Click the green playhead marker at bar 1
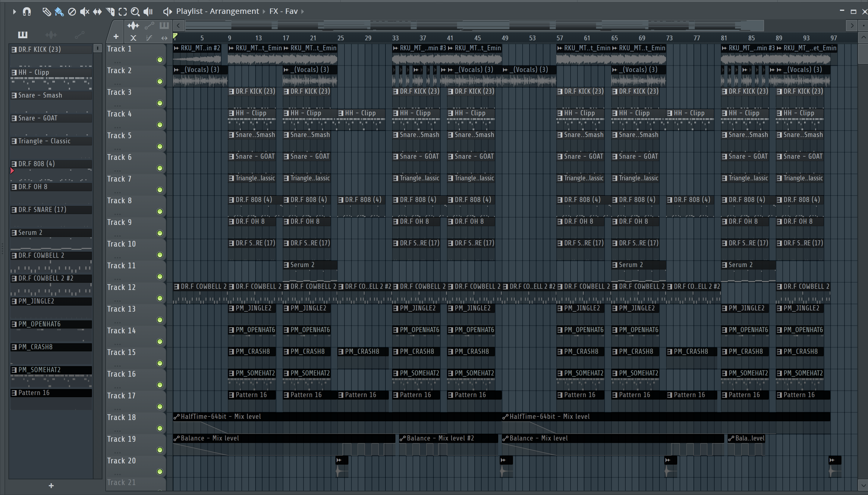 (x=175, y=36)
